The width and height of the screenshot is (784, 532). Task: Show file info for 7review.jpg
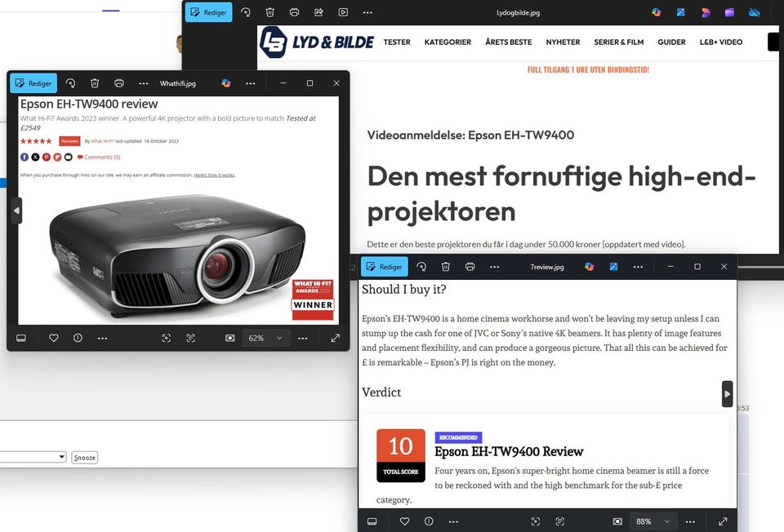point(429,521)
